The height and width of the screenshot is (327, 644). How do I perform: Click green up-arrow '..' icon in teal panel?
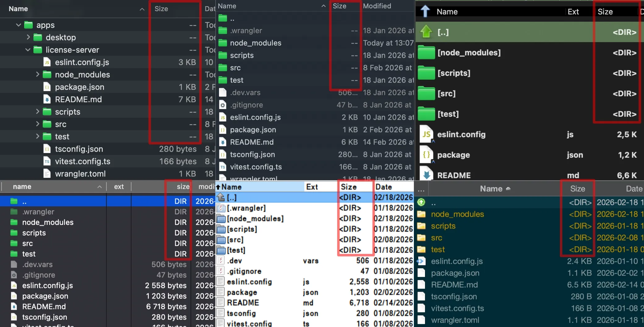[421, 202]
